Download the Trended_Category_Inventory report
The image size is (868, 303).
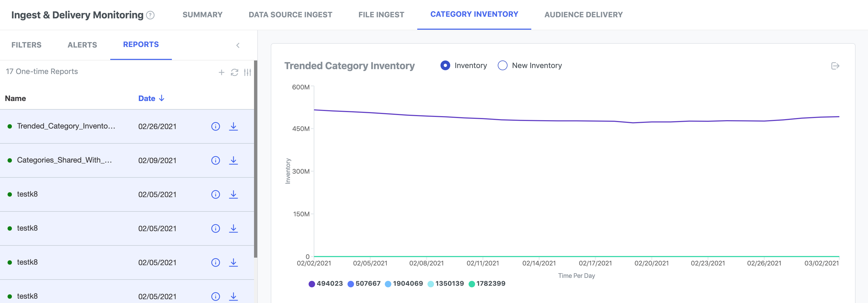233,127
